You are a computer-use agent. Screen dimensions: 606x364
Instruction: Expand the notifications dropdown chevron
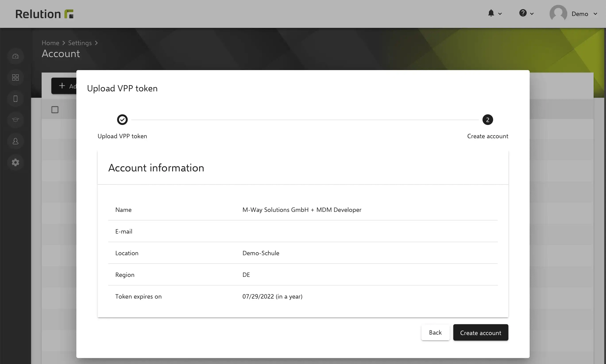pos(500,14)
